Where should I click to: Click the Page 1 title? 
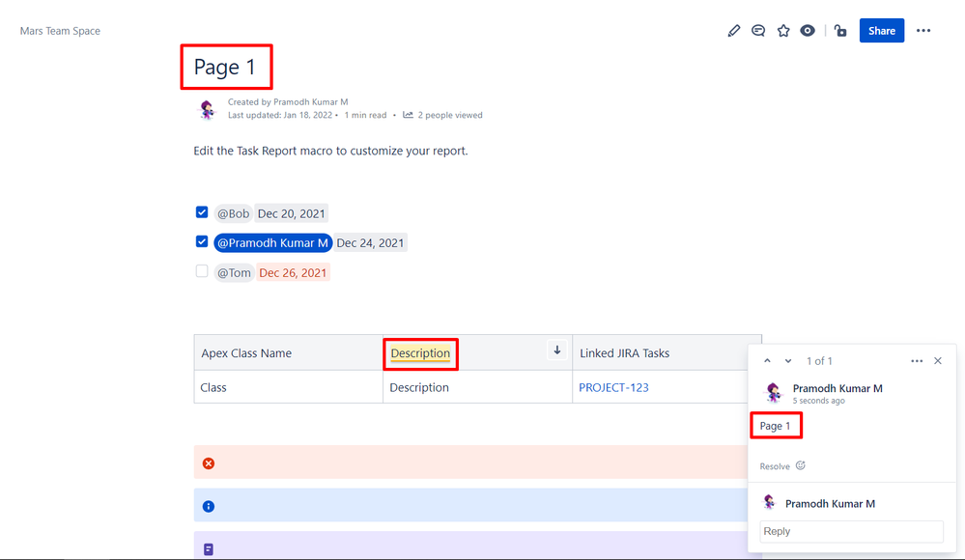point(225,67)
